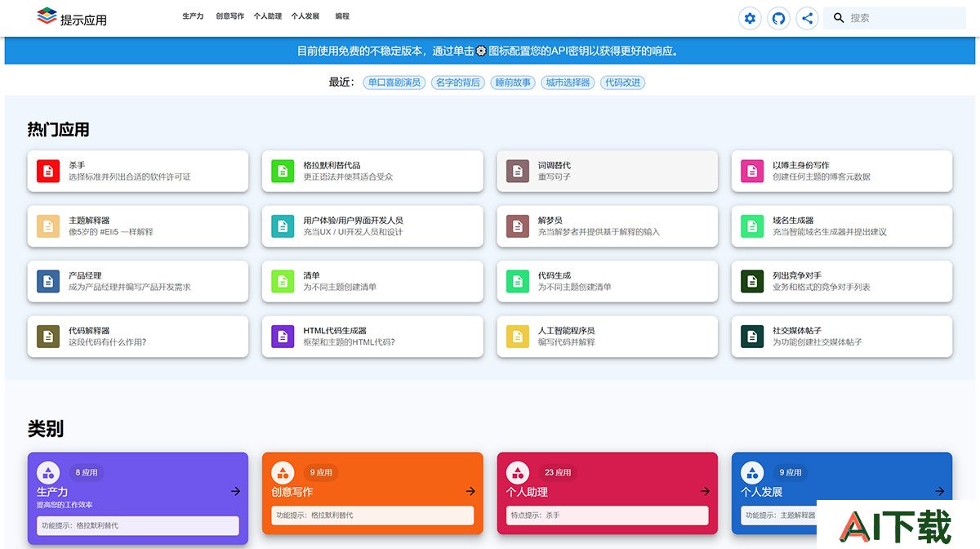Click description text 这段代码有什么作用?
This screenshot has height=549, width=980.
coord(108,342)
